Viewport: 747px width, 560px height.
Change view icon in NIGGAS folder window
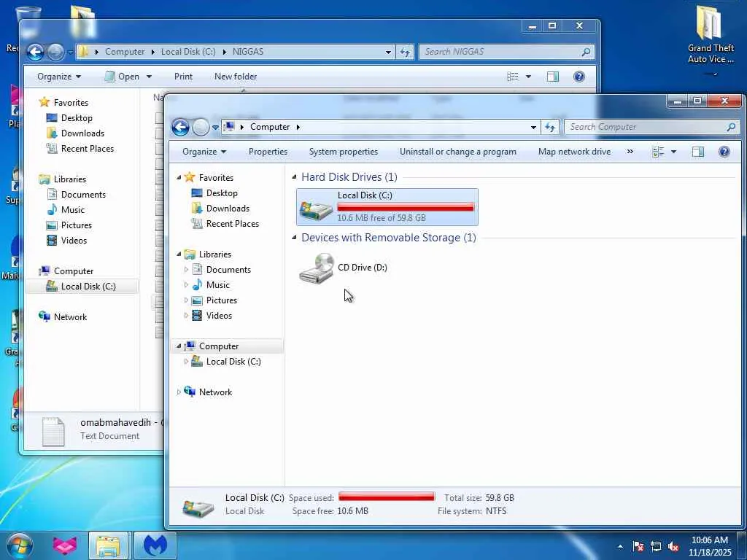[x=513, y=77]
